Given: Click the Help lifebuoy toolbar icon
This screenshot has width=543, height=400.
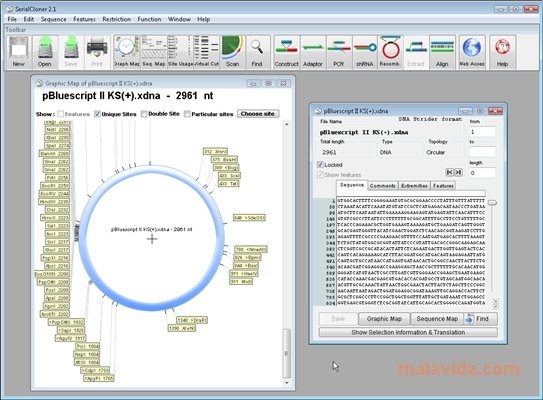Looking at the screenshot, I should (502, 52).
